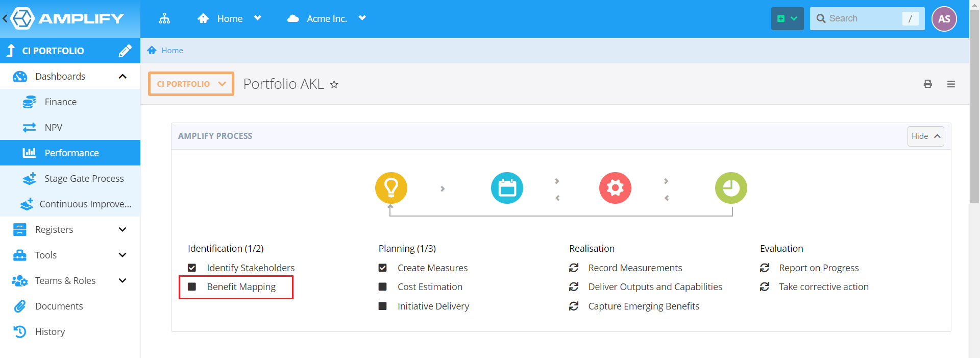Open Stage Gate Process dashboard

tap(70, 179)
